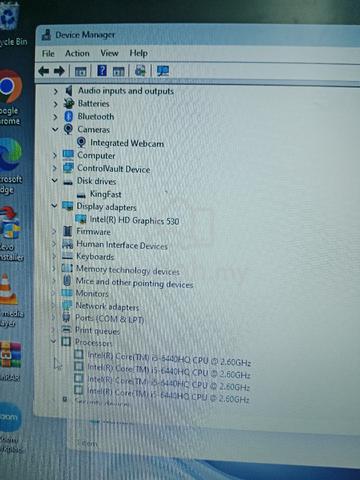
Task: Select the Integrated Webcam device
Action: click(127, 143)
